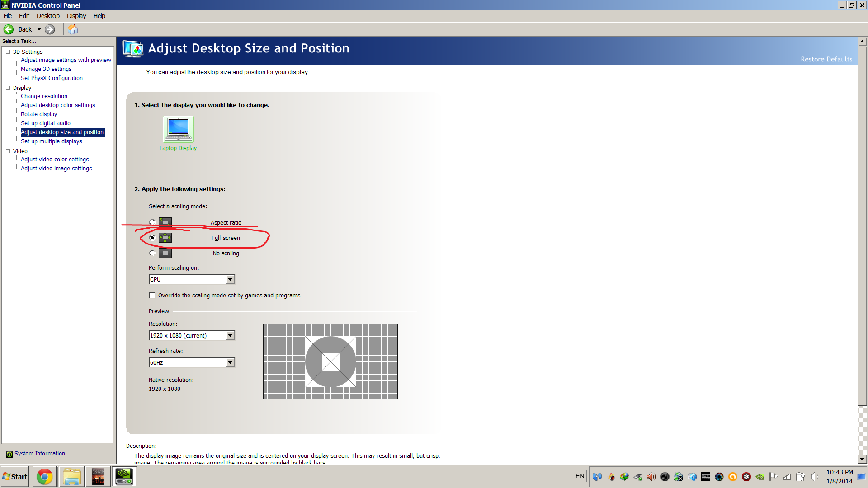This screenshot has height=488, width=868.
Task: Click the blue butterfly tray icon
Action: [597, 477]
